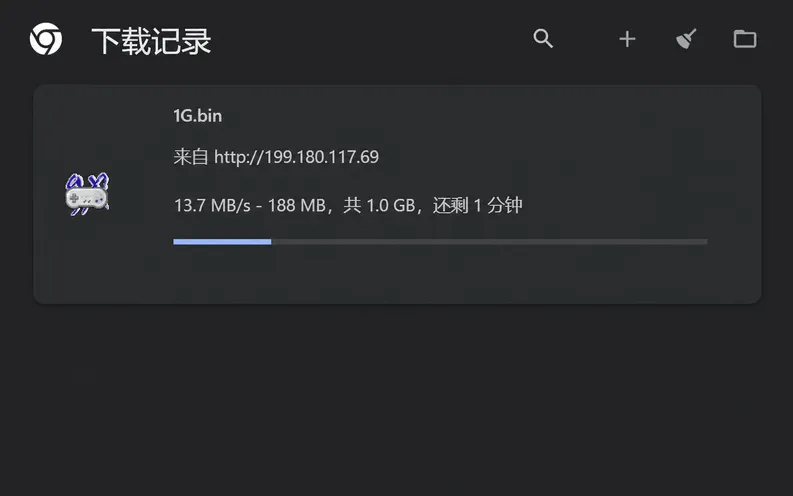Click the gray unfilled part of progress bar
Image resolution: width=793 pixels, height=496 pixels.
click(489, 242)
